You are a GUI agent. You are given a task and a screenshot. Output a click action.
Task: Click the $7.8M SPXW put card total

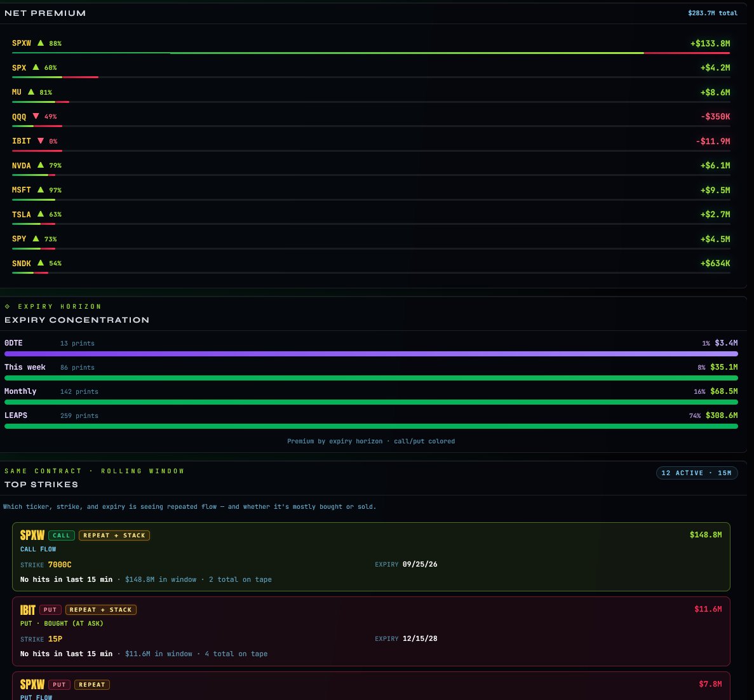[710, 683]
